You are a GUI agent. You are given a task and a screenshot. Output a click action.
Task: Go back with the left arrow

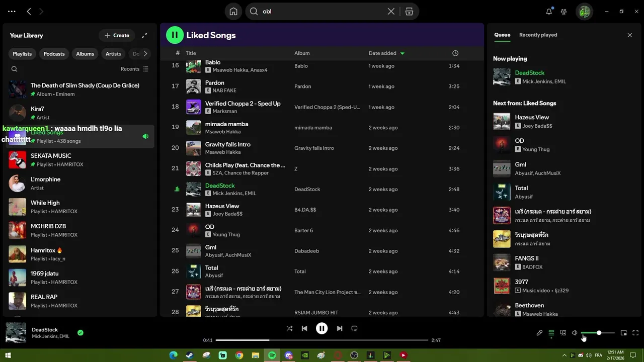(x=29, y=11)
